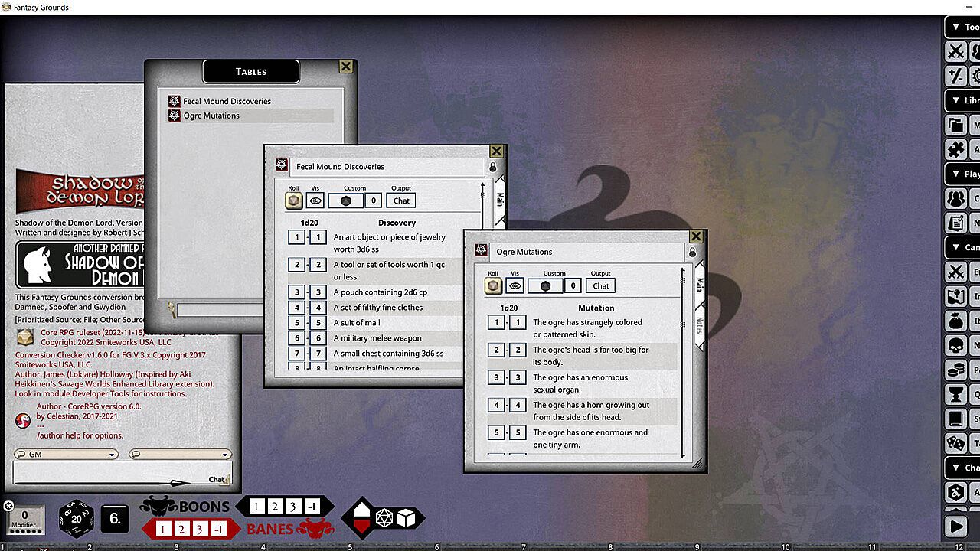Viewport: 980px width, 551px height.
Task: Click the Ogre Mutations link icon in Tables
Action: pyautogui.click(x=174, y=116)
